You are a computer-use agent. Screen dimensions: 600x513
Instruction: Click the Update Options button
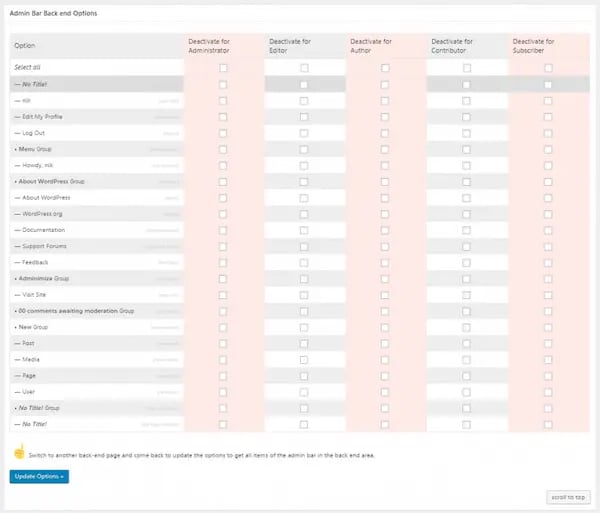coord(39,476)
